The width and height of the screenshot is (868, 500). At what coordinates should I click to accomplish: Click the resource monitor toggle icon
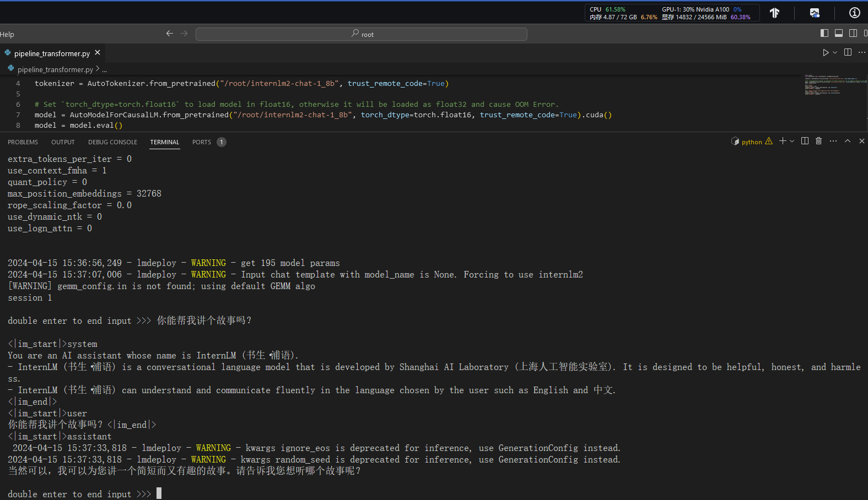(815, 13)
